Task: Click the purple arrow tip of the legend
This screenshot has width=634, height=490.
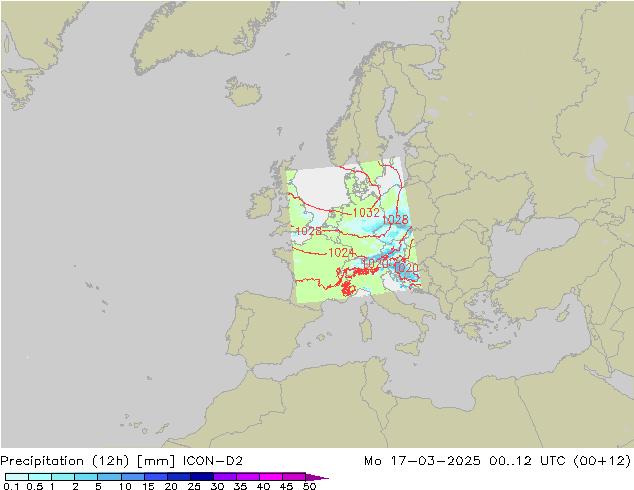Action: 317,477
